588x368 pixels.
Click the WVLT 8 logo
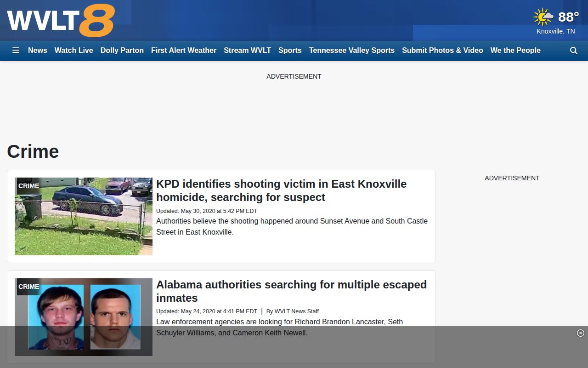pos(61,20)
